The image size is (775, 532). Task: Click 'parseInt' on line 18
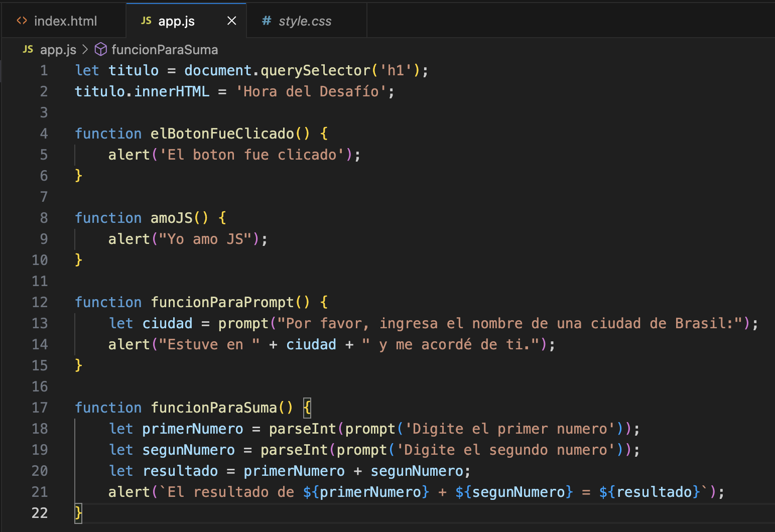coord(303,429)
